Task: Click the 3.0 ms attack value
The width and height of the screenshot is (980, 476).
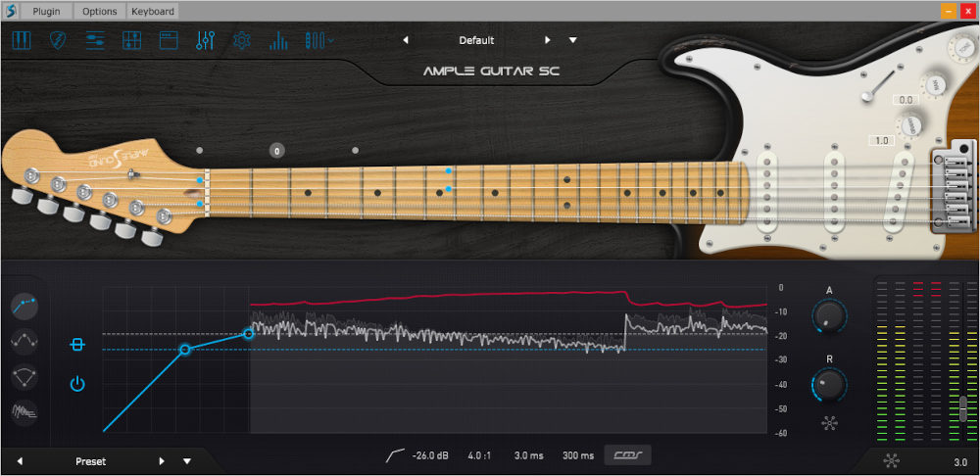Action: click(x=529, y=455)
